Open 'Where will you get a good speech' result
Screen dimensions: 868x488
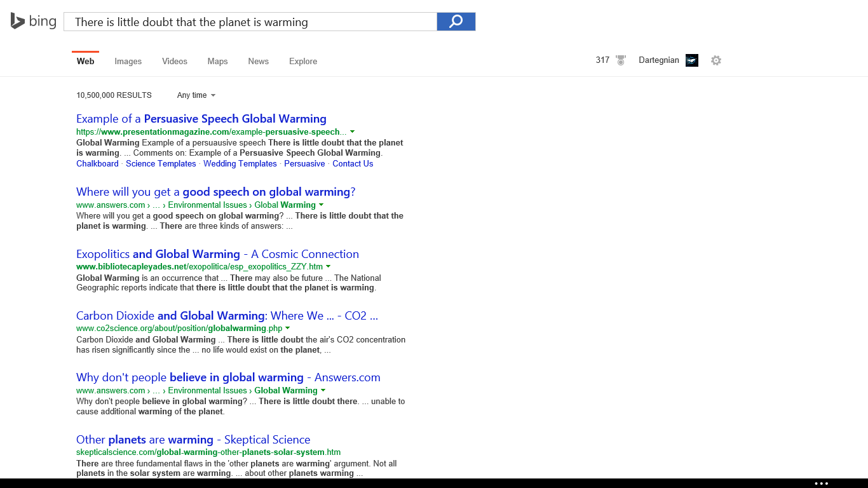(216, 192)
